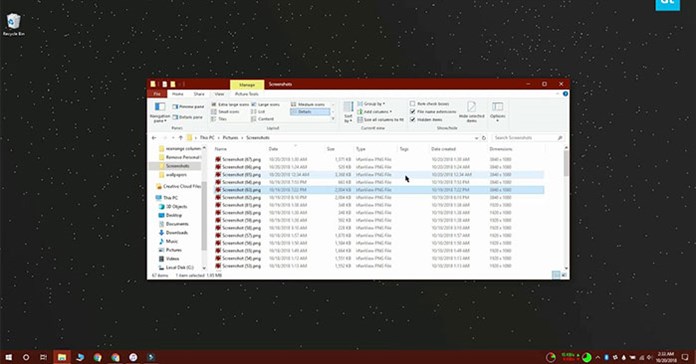Screen dimensions: 696x364
Task: Click the navigation pane scrollbar
Action: 204,215
